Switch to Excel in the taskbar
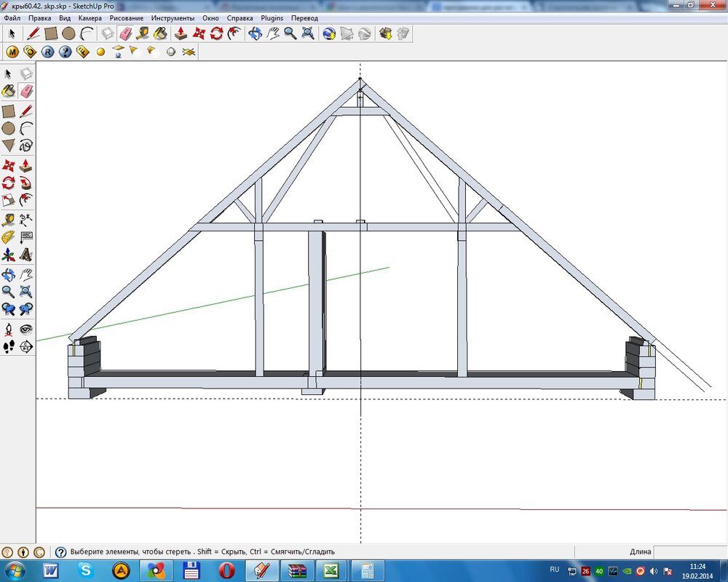Image resolution: width=728 pixels, height=582 pixels. [330, 570]
